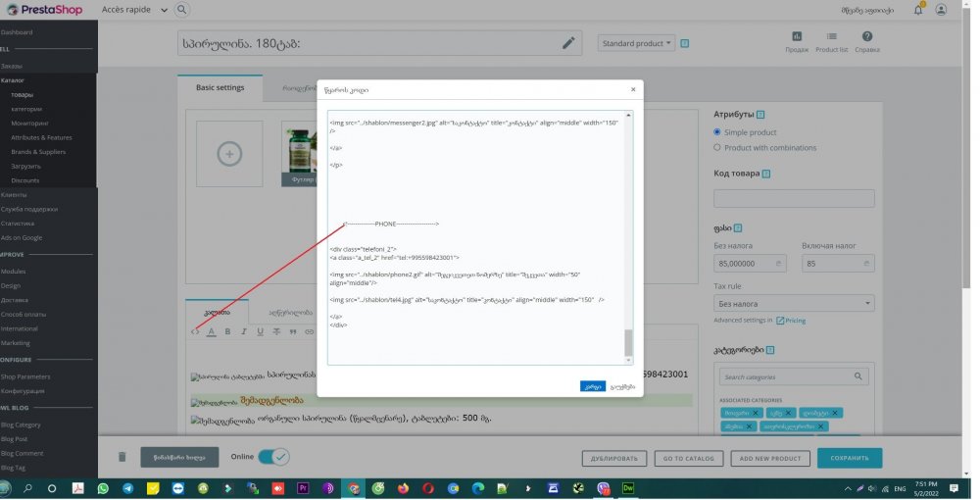This screenshot has width=980, height=500.
Task: Open Dreamweaver from the taskbar
Action: click(x=628, y=489)
